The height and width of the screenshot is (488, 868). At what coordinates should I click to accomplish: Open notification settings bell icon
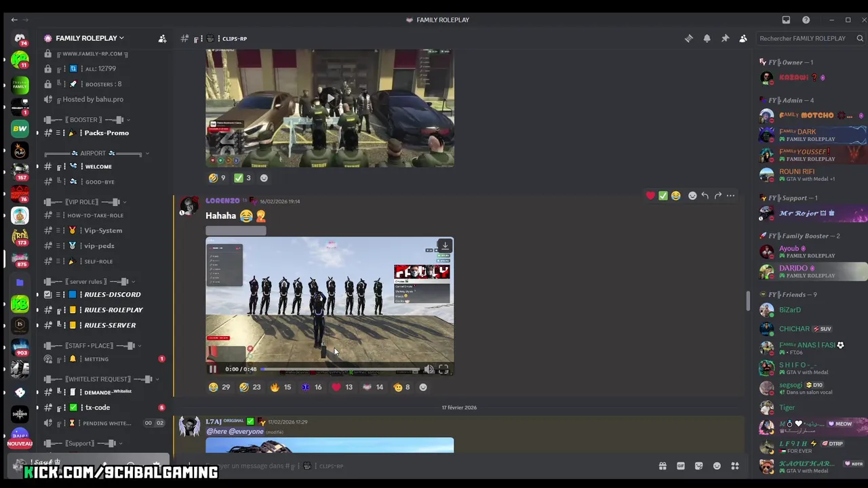click(x=707, y=39)
